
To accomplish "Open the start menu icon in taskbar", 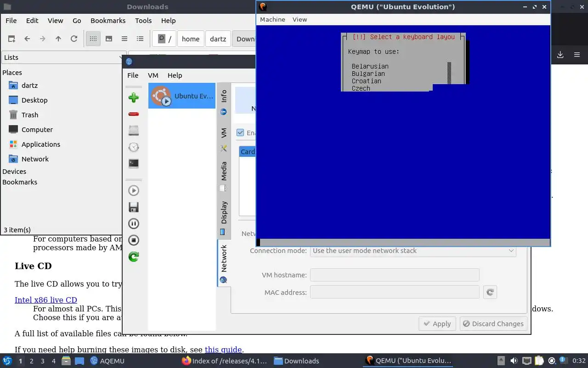I will pyautogui.click(x=7, y=361).
